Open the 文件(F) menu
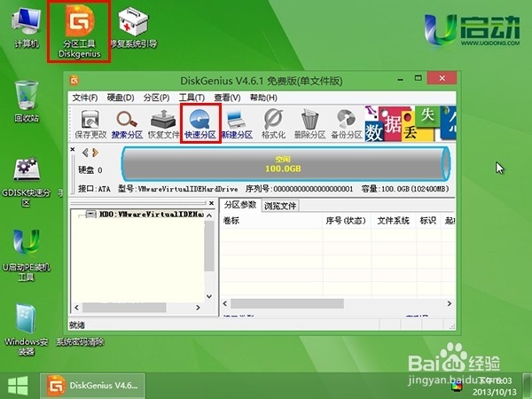 coord(85,98)
